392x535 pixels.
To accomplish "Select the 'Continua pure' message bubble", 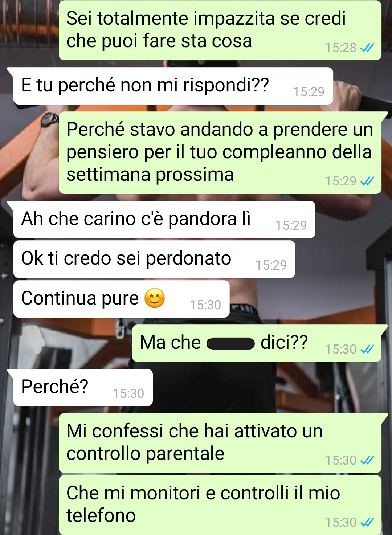I will coord(122,299).
